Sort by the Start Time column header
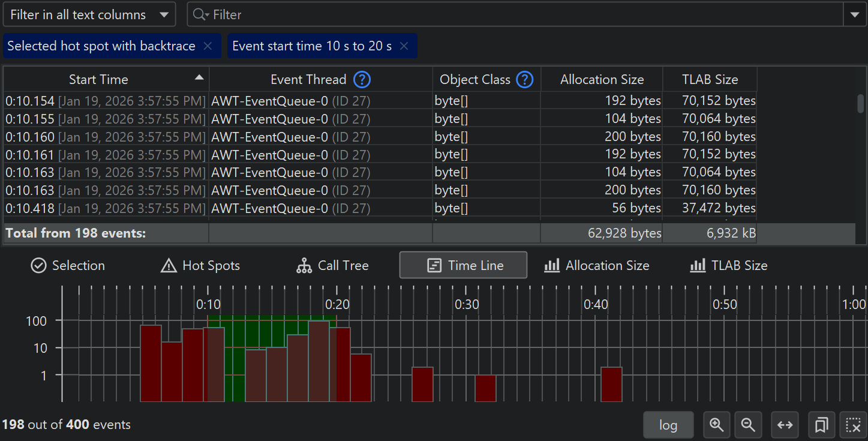Screen dimensions: 868x441 pyautogui.click(x=98, y=79)
